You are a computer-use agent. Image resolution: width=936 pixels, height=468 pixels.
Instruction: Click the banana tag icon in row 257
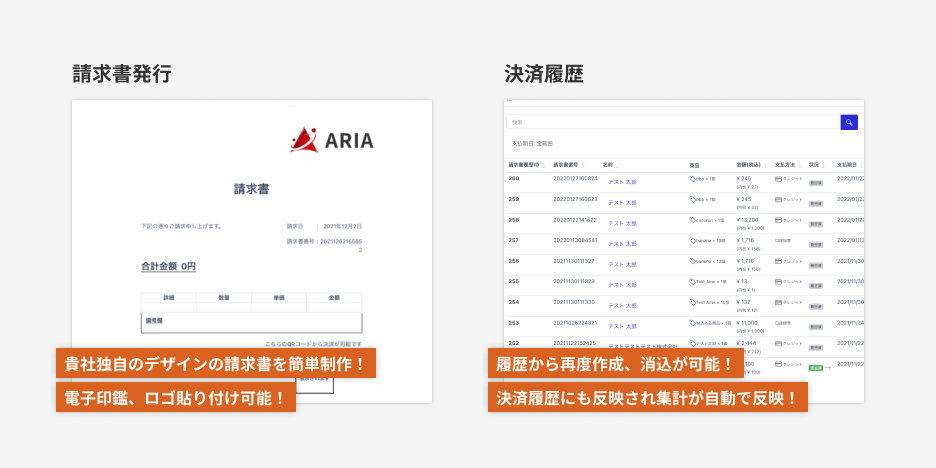(692, 241)
